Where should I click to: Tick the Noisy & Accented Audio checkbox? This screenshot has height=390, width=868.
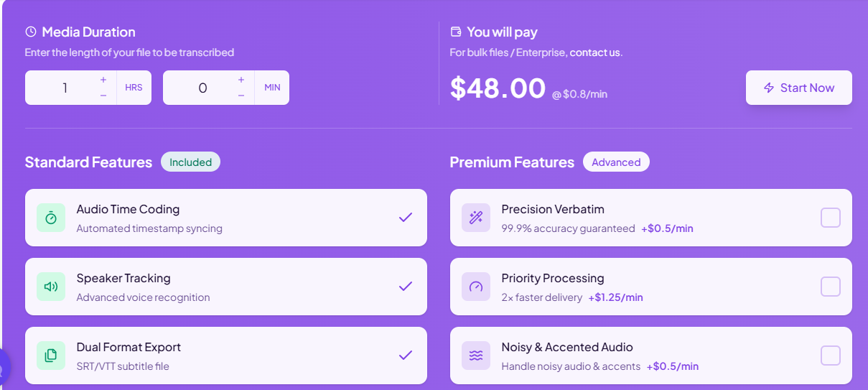tap(831, 356)
